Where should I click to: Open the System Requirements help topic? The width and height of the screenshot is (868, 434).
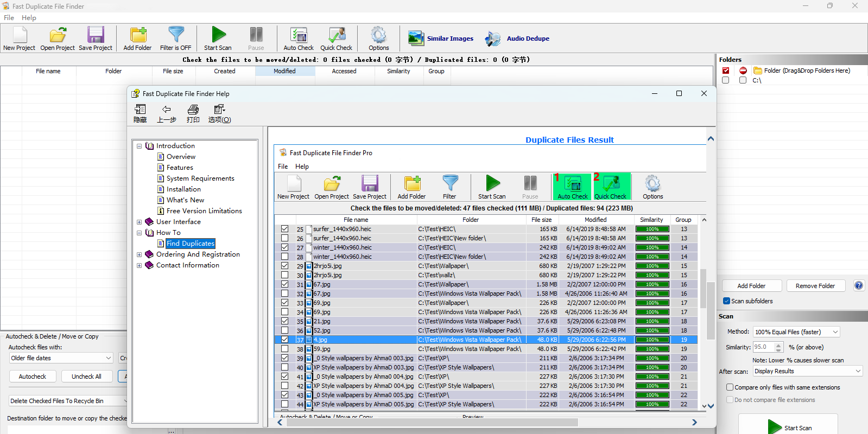point(200,178)
